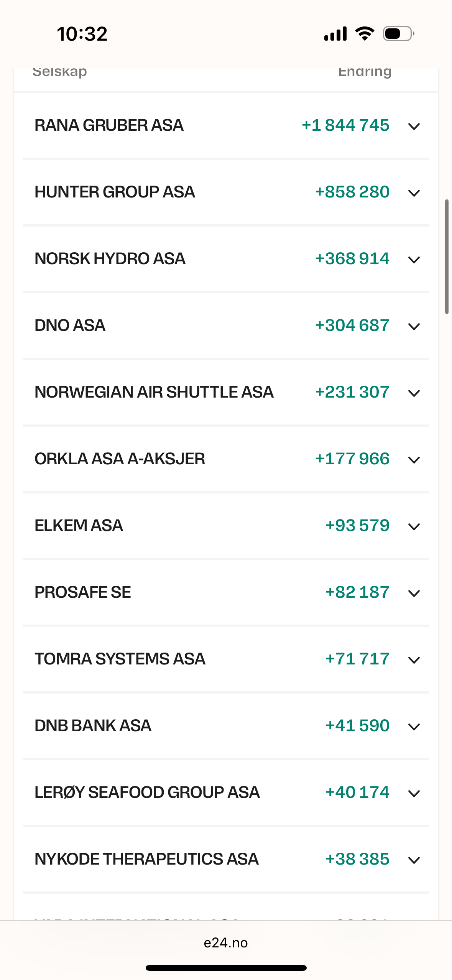Image resolution: width=452 pixels, height=980 pixels.
Task: Open NORSK HYDRO ASA dropdown chevron
Action: click(x=414, y=260)
